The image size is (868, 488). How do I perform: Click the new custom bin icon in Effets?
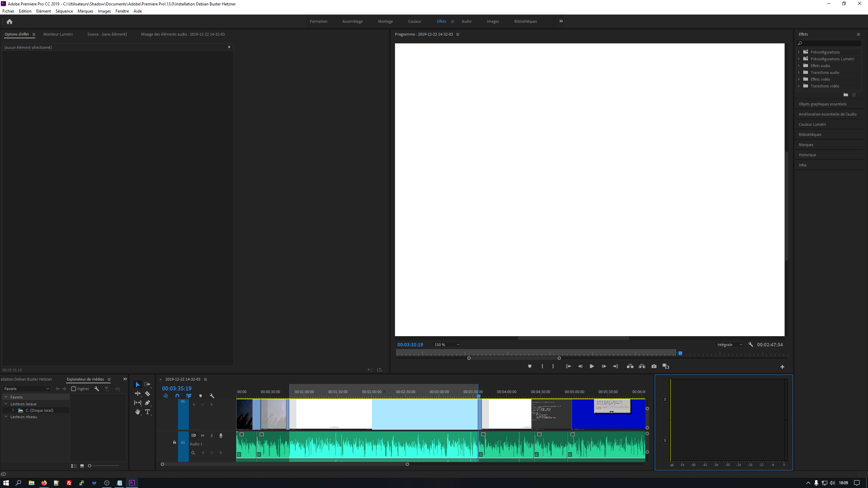(846, 95)
